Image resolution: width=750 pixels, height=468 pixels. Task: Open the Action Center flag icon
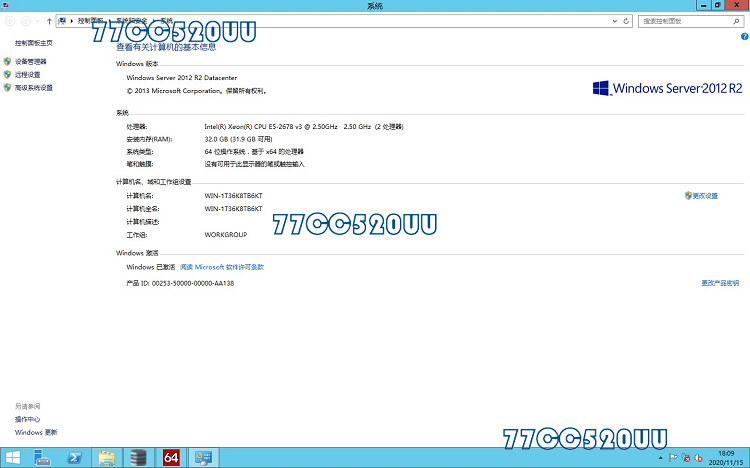(673, 458)
